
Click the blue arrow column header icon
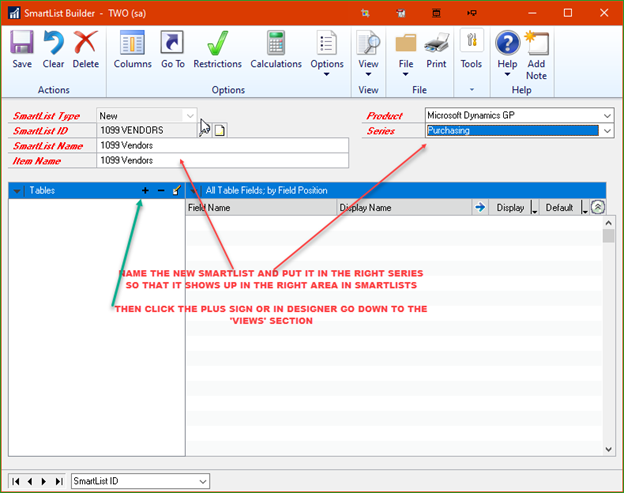tap(480, 207)
